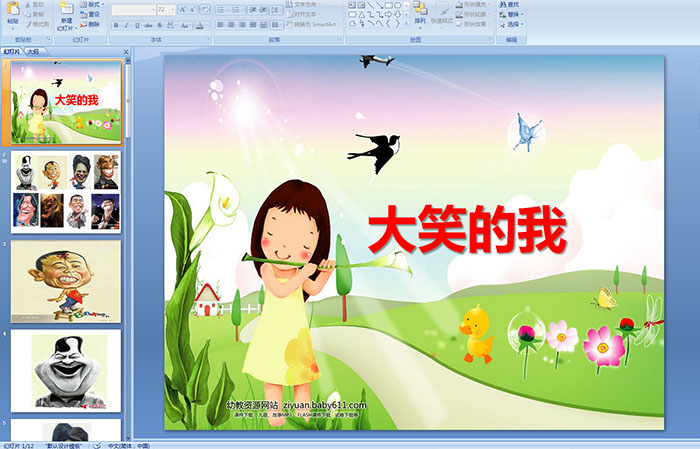Decrease font size with the small A icon
The height and width of the screenshot is (449, 700).
point(192,9)
